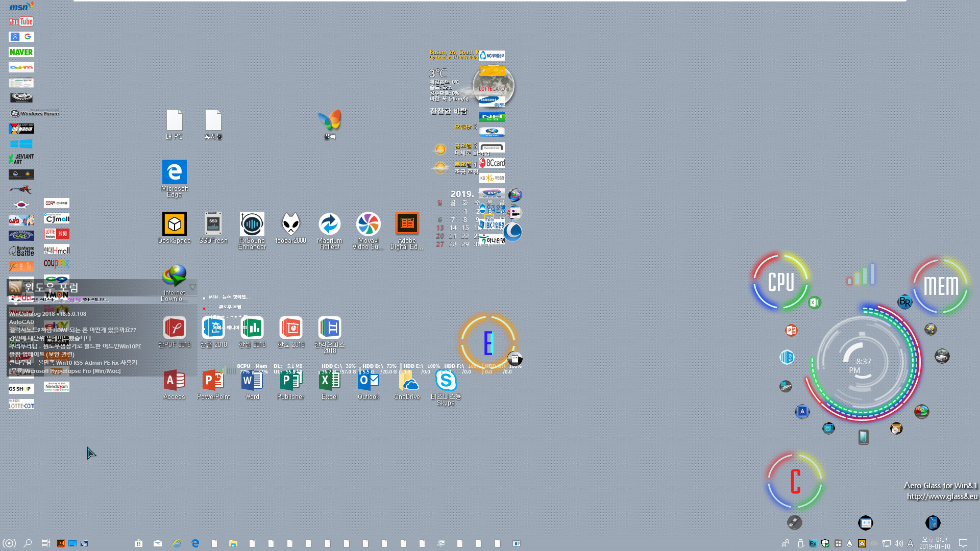980x551 pixels.
Task: Open the taskbar volume speaker icon
Action: [x=899, y=543]
